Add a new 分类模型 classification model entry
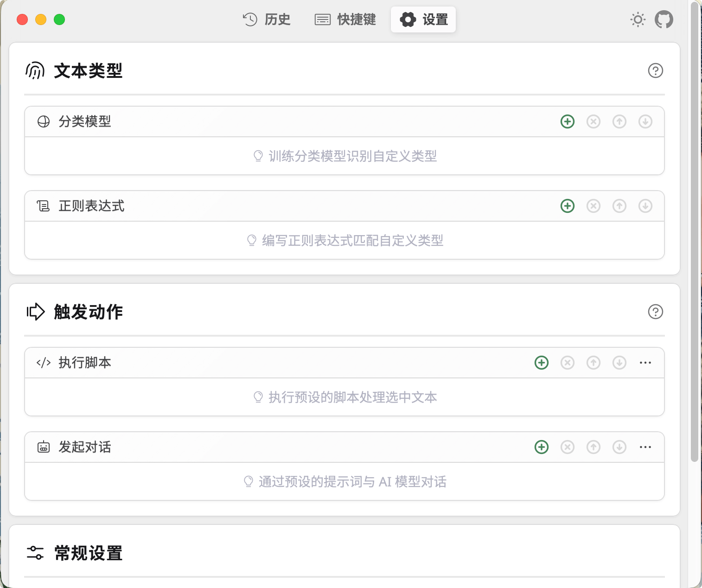Screen dimensions: 702x588 coord(568,121)
